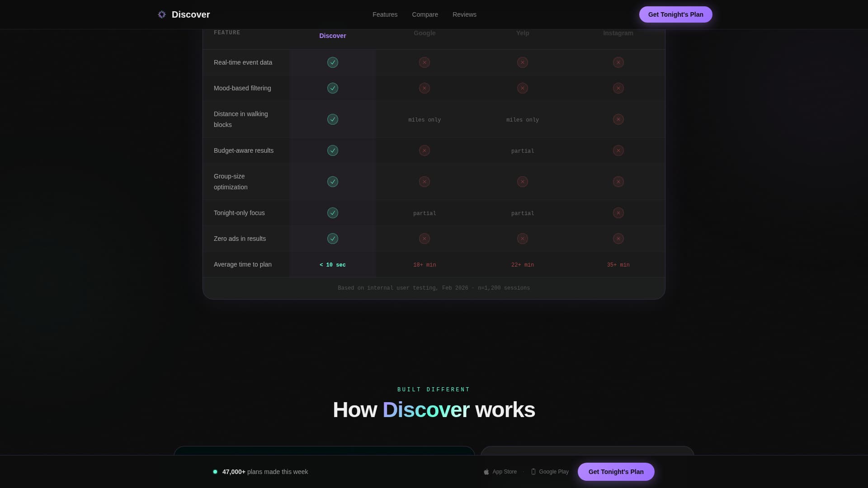
Task: Click Instagram cross for Budget-aware results
Action: tap(618, 150)
